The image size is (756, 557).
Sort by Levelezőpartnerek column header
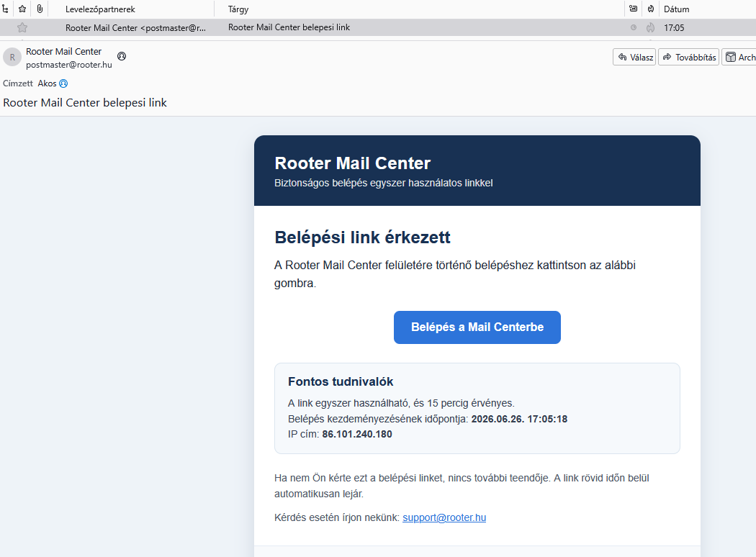coord(100,9)
